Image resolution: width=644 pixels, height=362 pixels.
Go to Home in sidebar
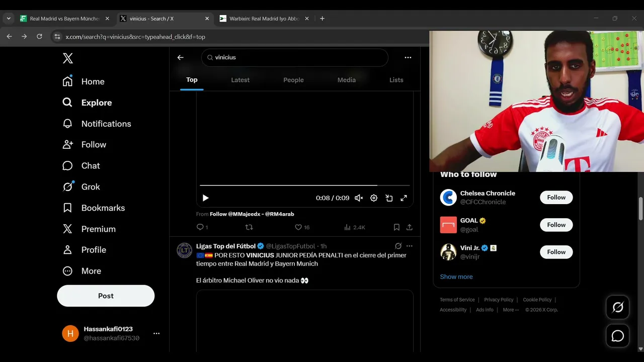click(x=84, y=81)
